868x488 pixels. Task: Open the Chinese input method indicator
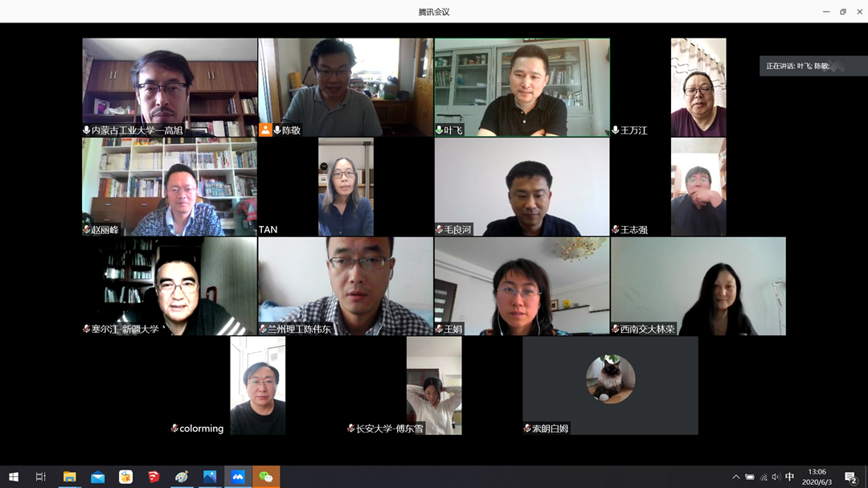tap(789, 477)
